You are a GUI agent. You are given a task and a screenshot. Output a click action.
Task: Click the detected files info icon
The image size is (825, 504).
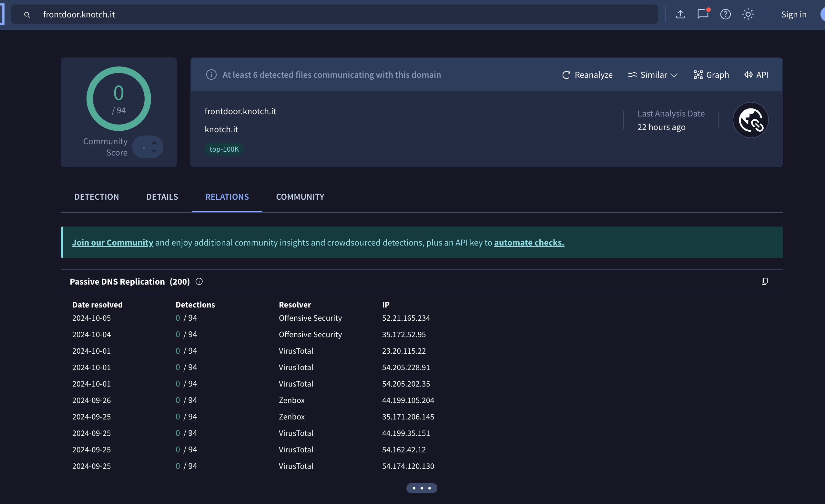(211, 75)
